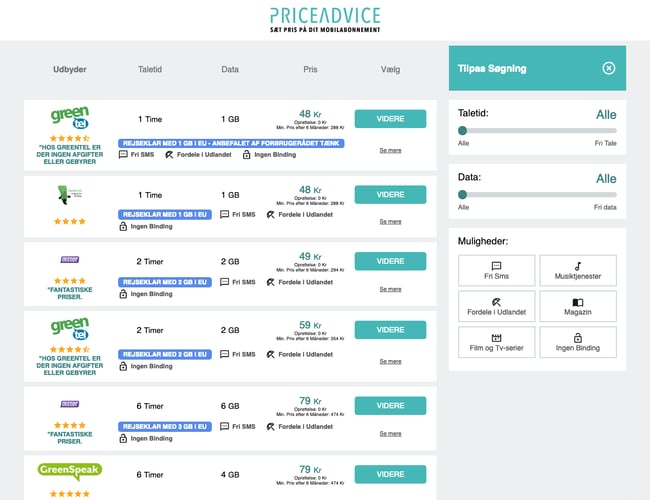This screenshot has width=650, height=500.
Task: Select the Ingen Binding filter tile
Action: click(x=578, y=342)
